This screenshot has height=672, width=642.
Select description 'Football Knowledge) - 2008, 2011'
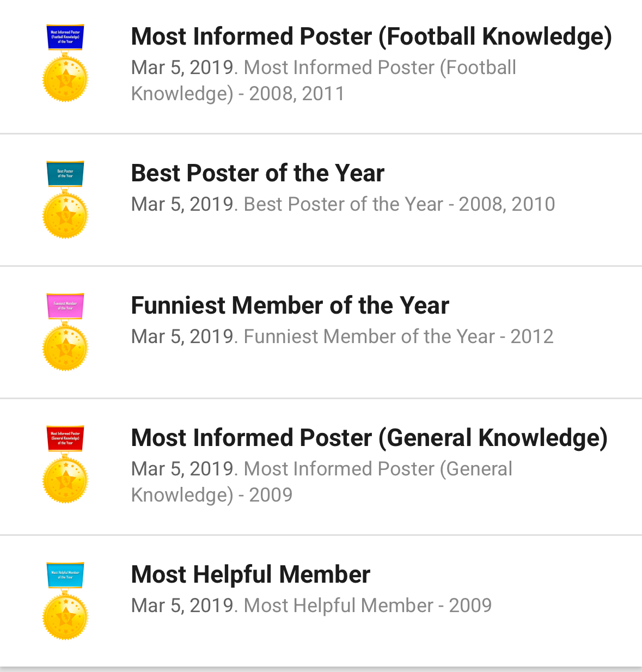[323, 81]
